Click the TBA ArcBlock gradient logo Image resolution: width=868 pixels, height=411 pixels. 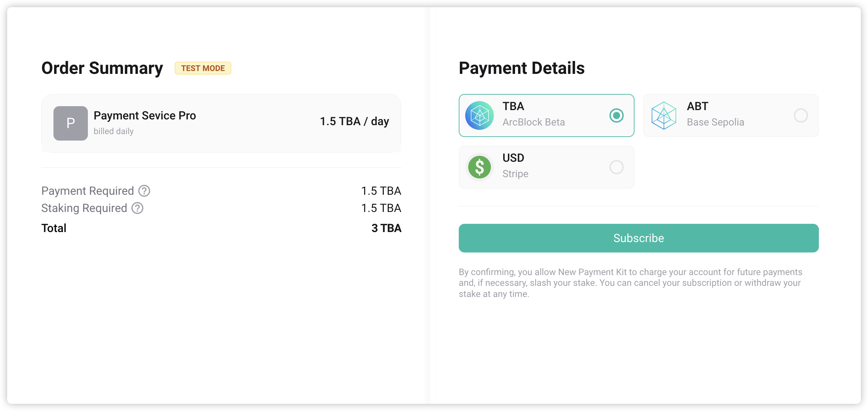click(x=480, y=115)
